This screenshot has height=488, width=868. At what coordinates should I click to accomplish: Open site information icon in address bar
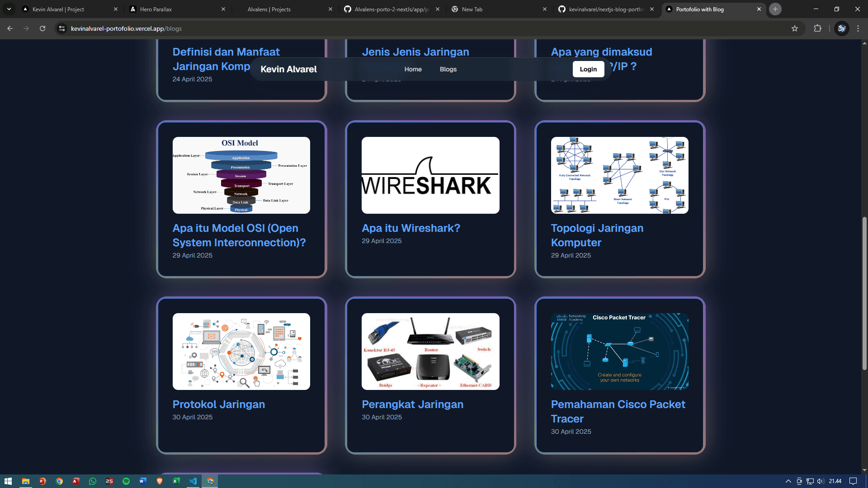pyautogui.click(x=62, y=28)
